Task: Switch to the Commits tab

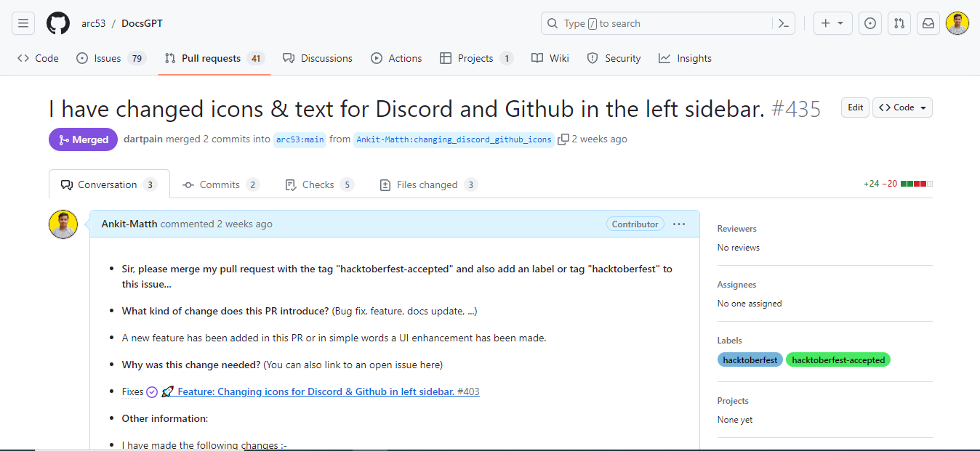Action: [220, 184]
